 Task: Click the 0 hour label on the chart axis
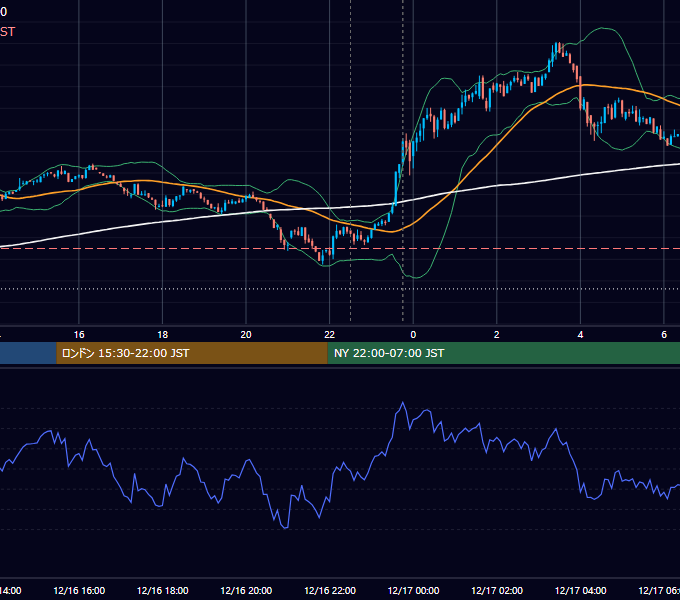click(413, 335)
